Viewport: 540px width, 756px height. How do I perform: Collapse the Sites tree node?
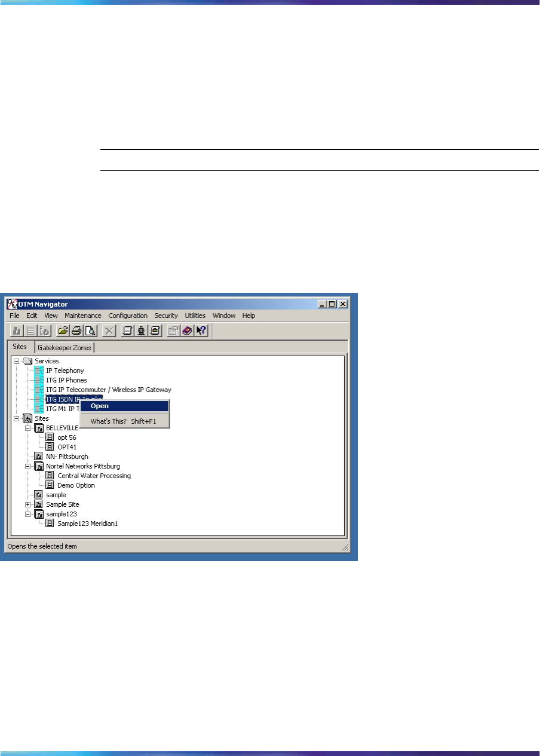[x=16, y=418]
